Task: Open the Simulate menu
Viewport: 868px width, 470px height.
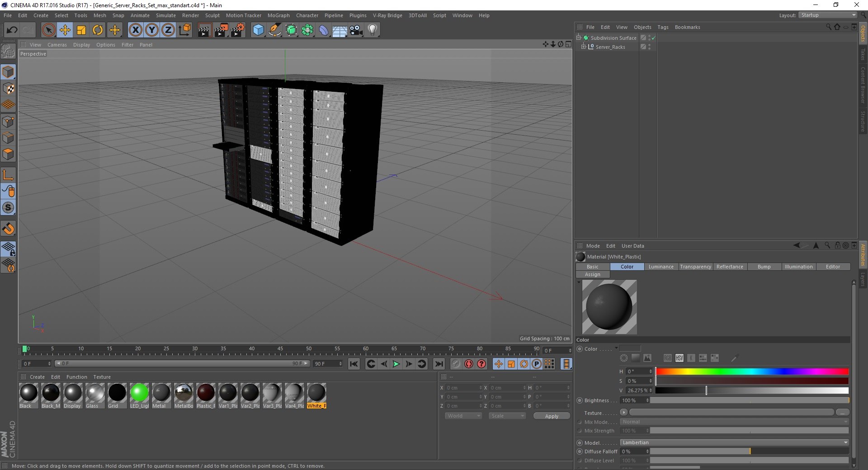Action: coord(166,15)
